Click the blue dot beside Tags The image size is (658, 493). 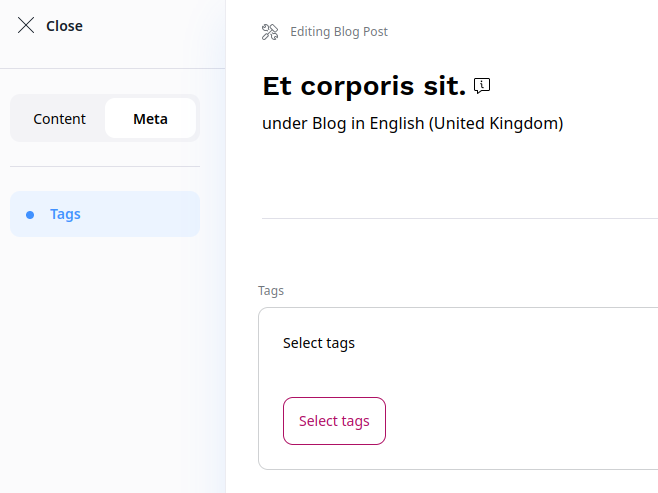[30, 214]
